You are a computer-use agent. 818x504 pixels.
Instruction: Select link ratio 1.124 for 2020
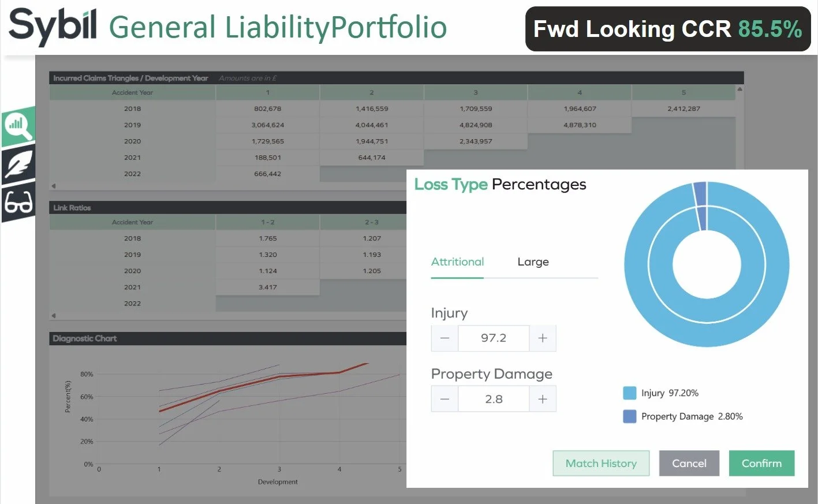click(268, 271)
